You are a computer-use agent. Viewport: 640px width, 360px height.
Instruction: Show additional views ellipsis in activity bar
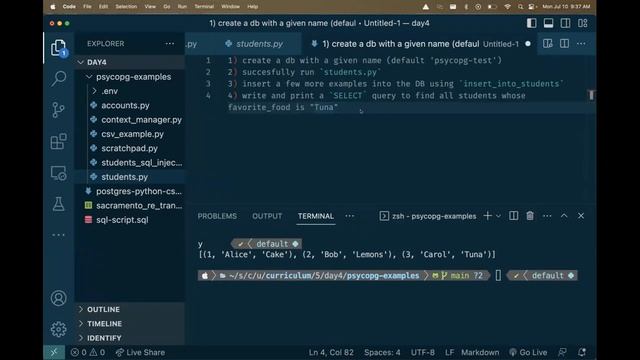coord(58,235)
